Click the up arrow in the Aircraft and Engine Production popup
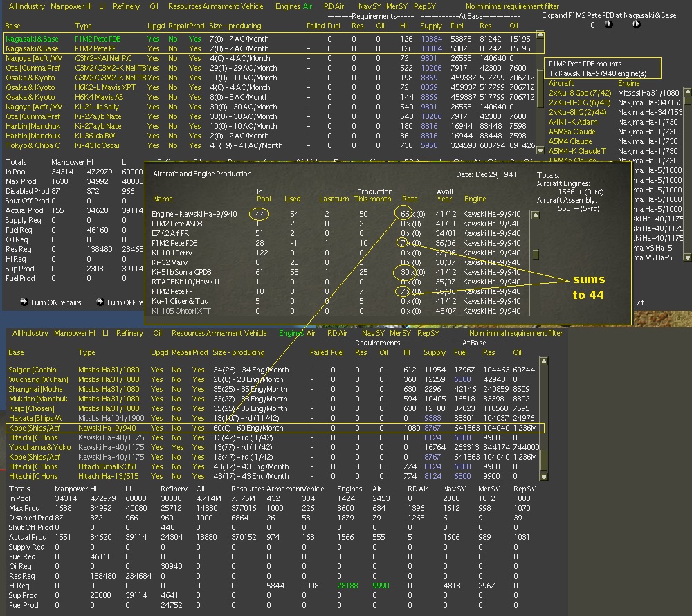Image resolution: width=692 pixels, height=616 pixels. click(x=536, y=215)
